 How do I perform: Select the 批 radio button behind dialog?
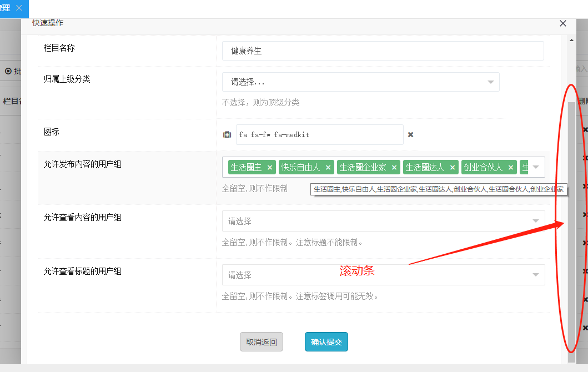pos(8,71)
